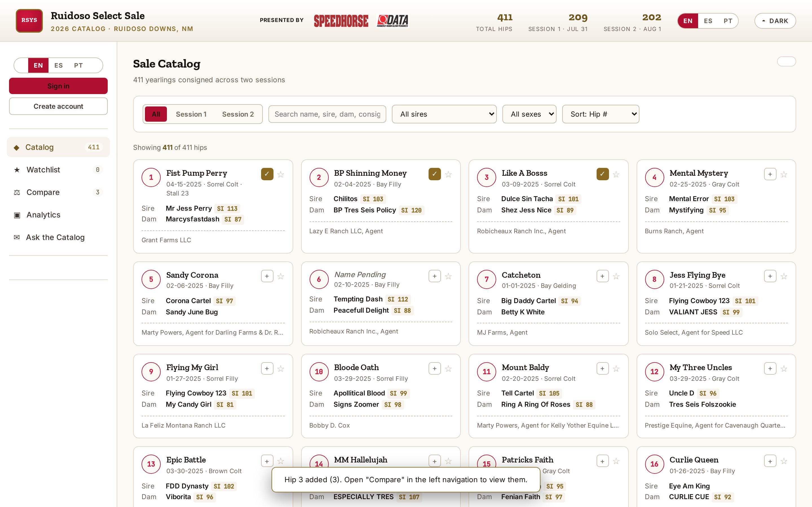Click the RSYS logo badge

point(29,21)
